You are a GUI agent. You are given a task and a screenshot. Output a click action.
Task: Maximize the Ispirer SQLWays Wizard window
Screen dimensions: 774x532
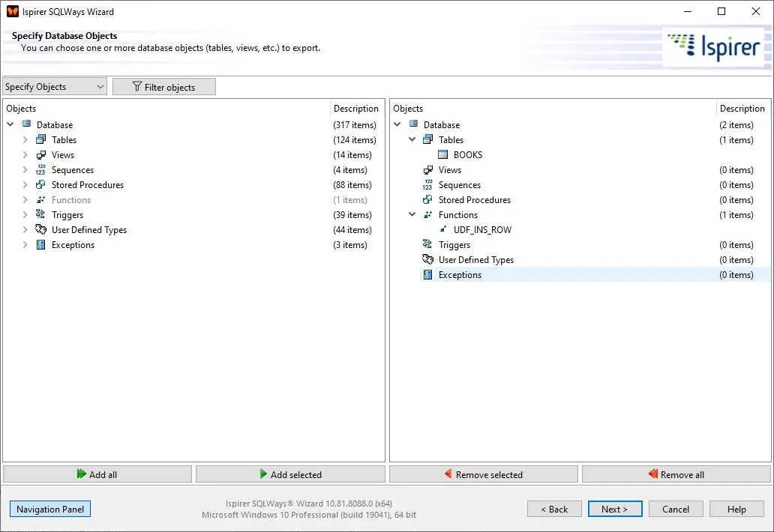pos(721,11)
